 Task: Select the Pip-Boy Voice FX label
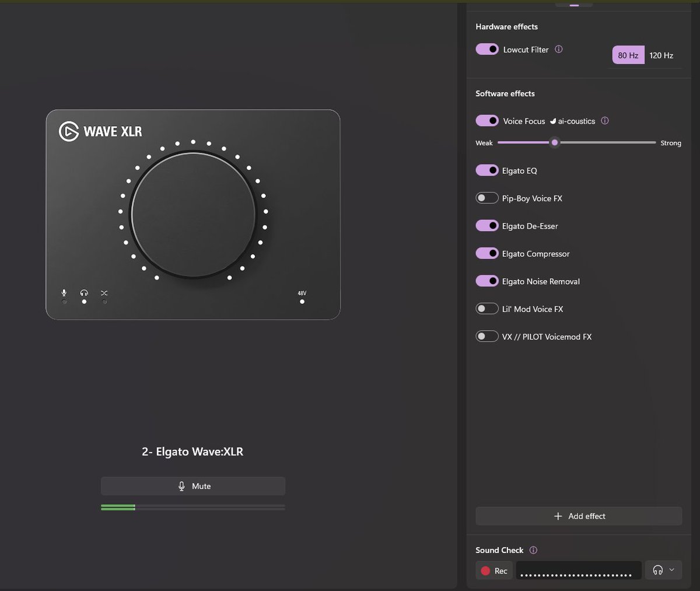click(532, 198)
